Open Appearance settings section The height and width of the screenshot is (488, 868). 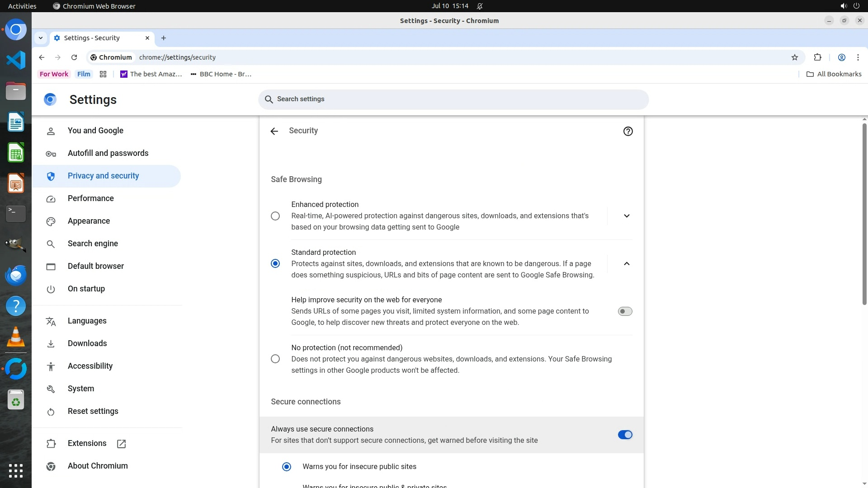(x=89, y=221)
